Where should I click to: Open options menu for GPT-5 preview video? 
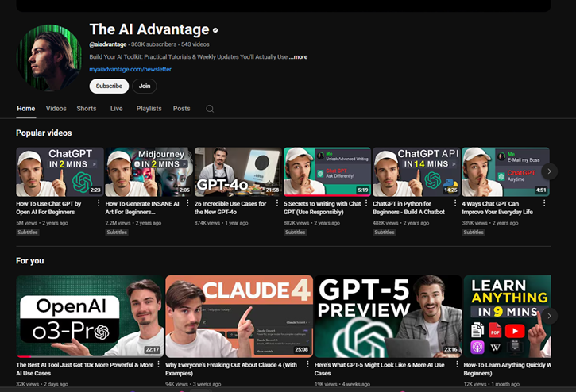click(457, 364)
